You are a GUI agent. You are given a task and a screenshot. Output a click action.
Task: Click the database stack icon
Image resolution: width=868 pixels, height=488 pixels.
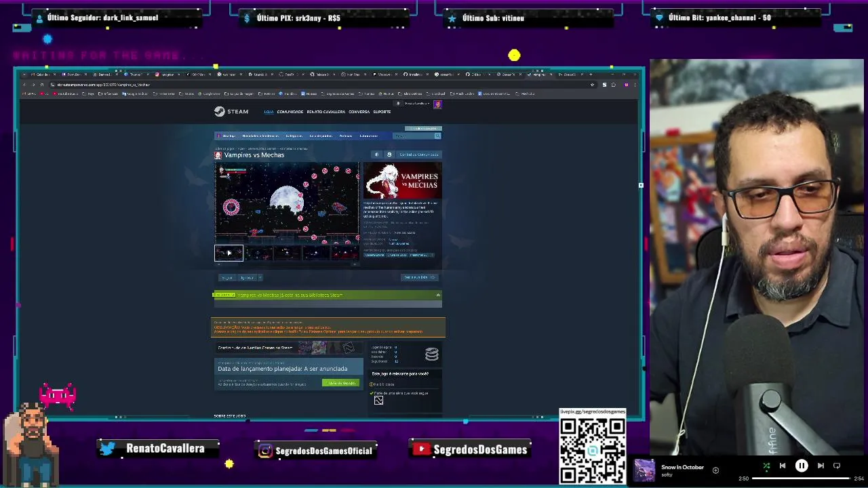[x=432, y=354]
